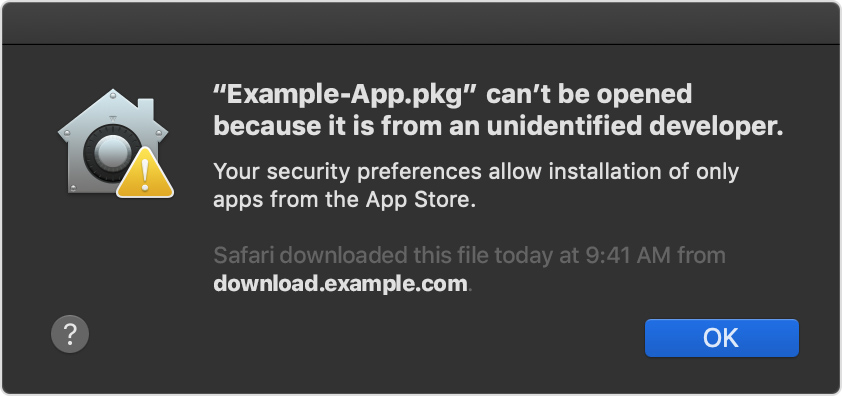Click the word "Safari" in the gray text

[x=244, y=255]
